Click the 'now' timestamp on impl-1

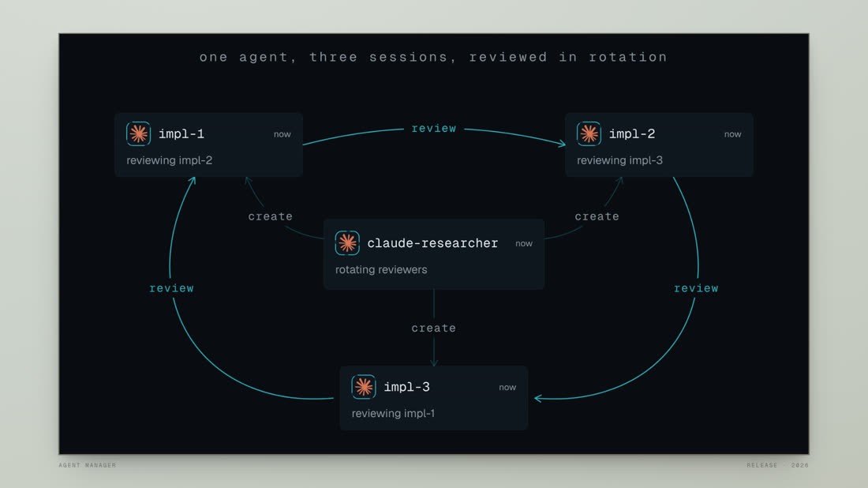click(282, 134)
